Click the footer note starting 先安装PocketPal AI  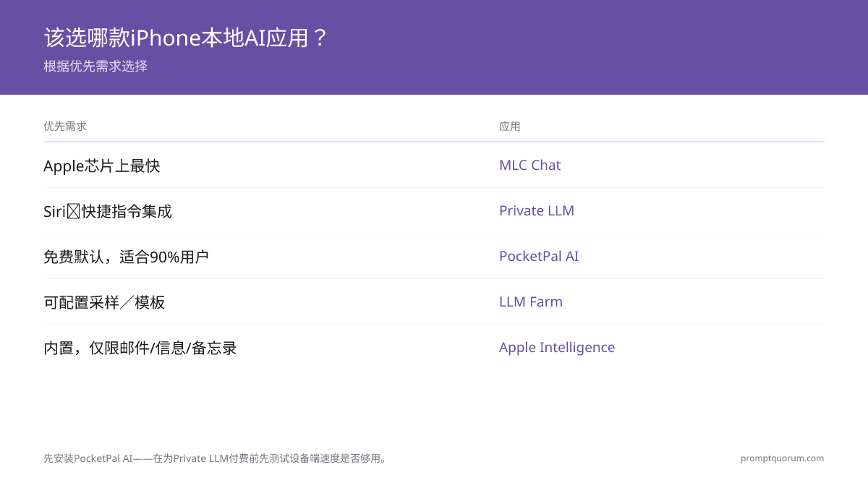click(x=217, y=458)
